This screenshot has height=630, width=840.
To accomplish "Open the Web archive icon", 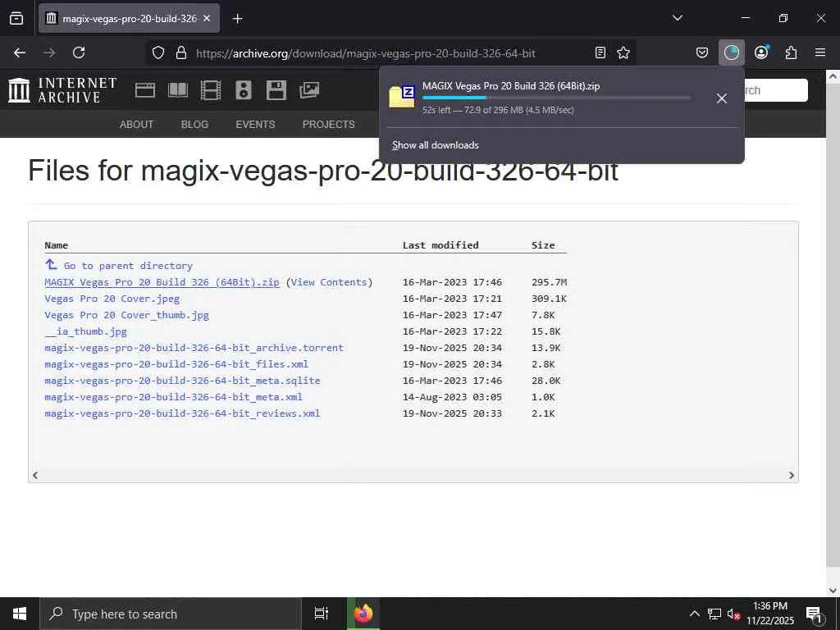I will 144,90.
